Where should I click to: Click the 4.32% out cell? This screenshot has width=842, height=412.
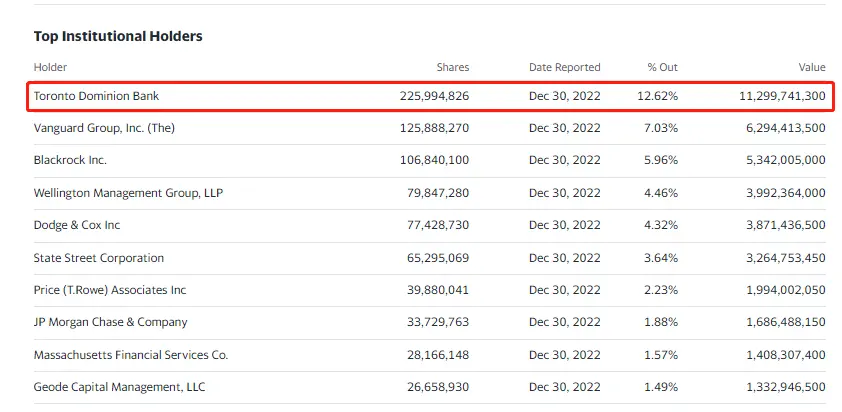point(661,225)
